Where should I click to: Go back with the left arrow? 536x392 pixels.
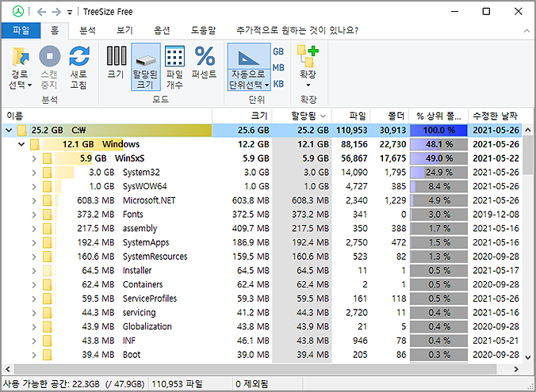point(42,12)
